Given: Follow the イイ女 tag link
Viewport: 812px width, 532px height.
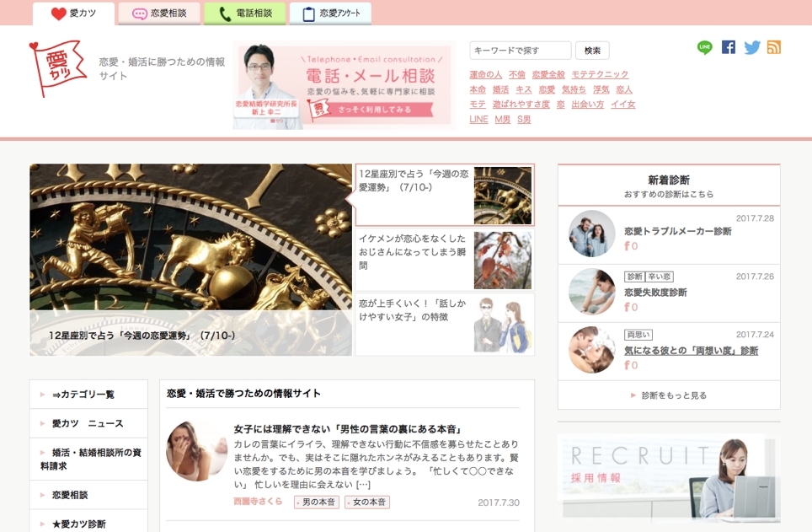Looking at the screenshot, I should coord(623,105).
